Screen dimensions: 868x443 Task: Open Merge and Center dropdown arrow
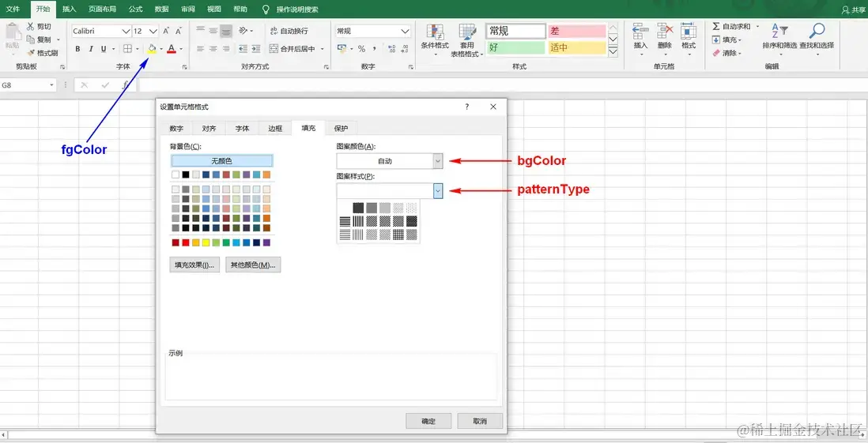coord(323,49)
